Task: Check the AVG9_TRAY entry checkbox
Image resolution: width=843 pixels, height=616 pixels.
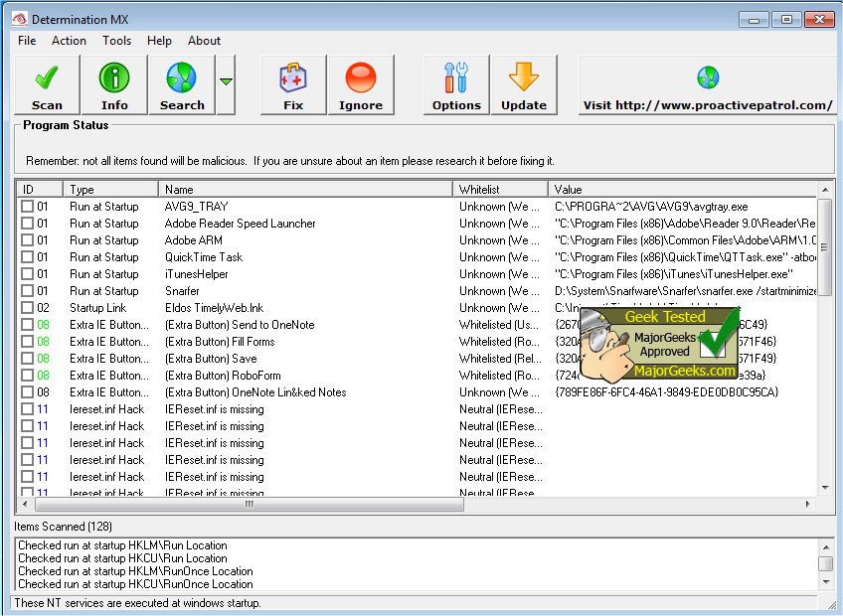Action: click(x=28, y=207)
